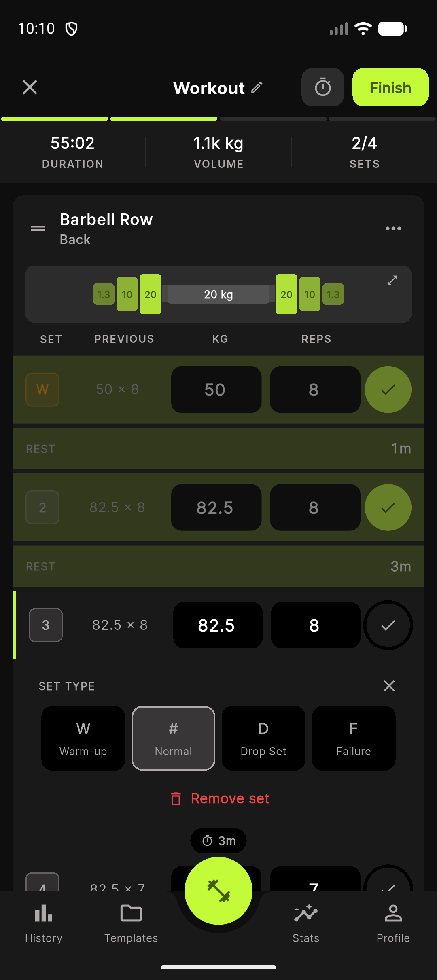Tap the center dumbbell workout button

point(218,891)
